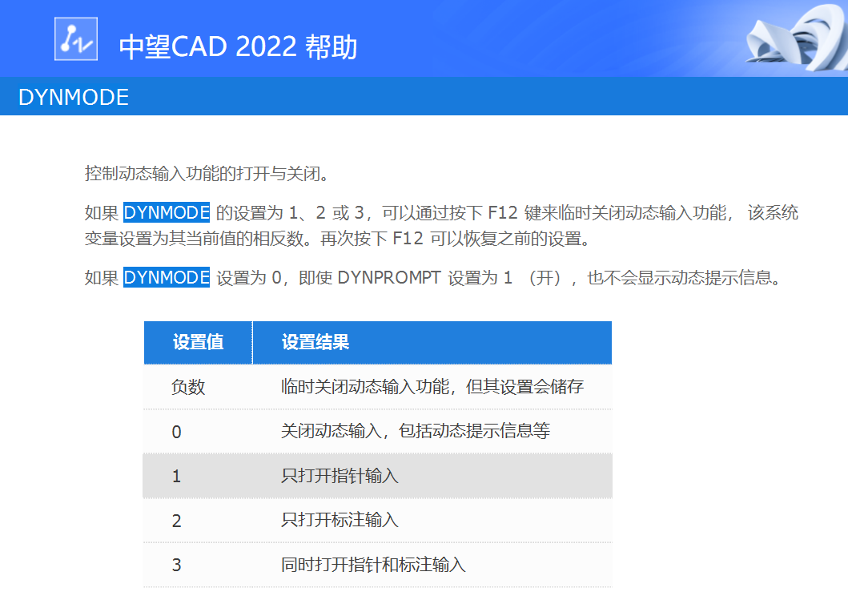Viewport: 848px width, 616px height.
Task: Click the word DYNPROMPT in the paragraph
Action: point(389,277)
